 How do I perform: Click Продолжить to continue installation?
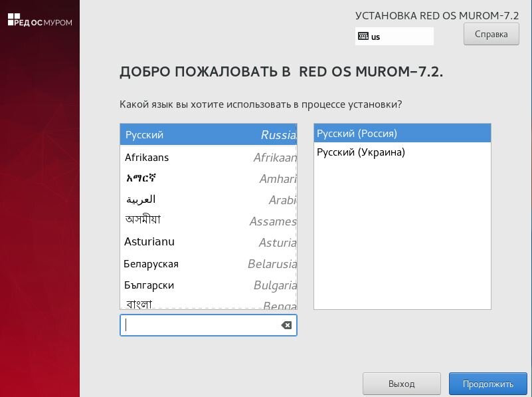[x=488, y=384]
